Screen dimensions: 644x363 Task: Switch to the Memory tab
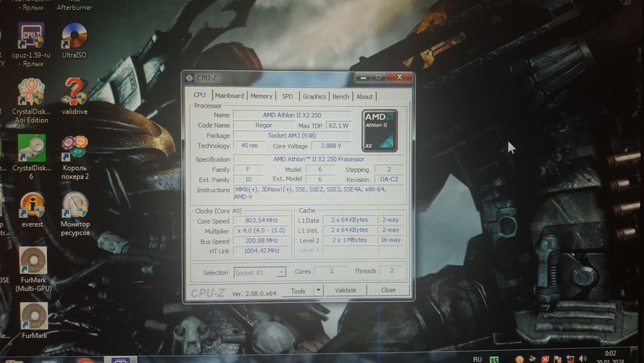pyautogui.click(x=261, y=96)
